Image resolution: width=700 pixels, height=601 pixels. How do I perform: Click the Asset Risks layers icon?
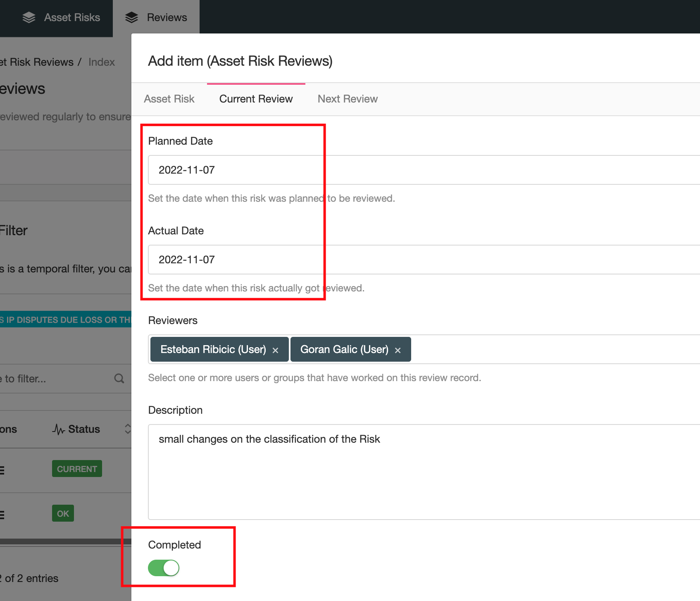pyautogui.click(x=29, y=17)
